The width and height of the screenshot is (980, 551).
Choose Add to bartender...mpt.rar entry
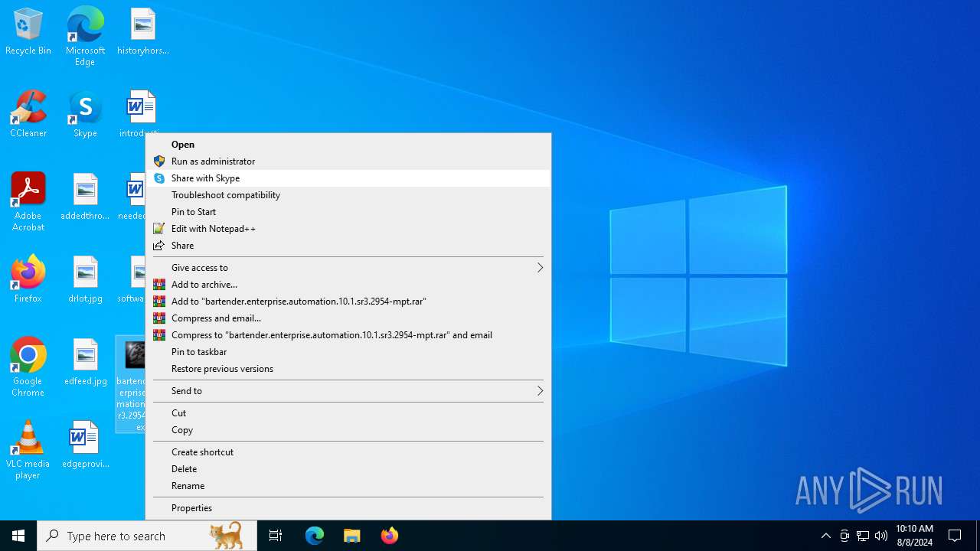[x=348, y=302]
